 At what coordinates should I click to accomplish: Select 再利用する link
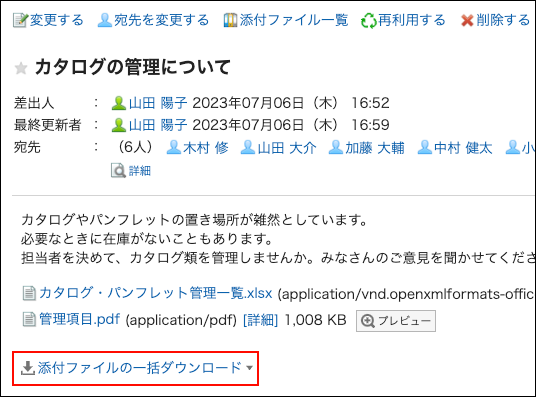tap(412, 20)
